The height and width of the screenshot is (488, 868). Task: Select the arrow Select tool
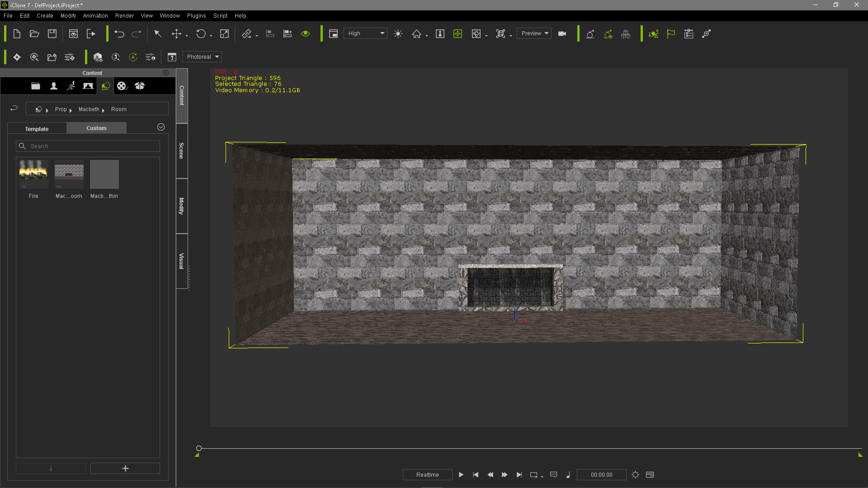click(x=158, y=34)
